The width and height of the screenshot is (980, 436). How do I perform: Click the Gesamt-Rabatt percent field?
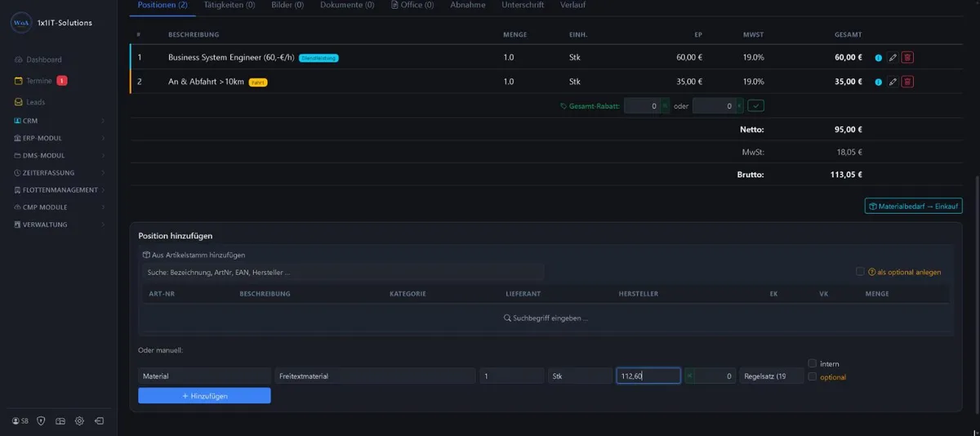pos(642,106)
